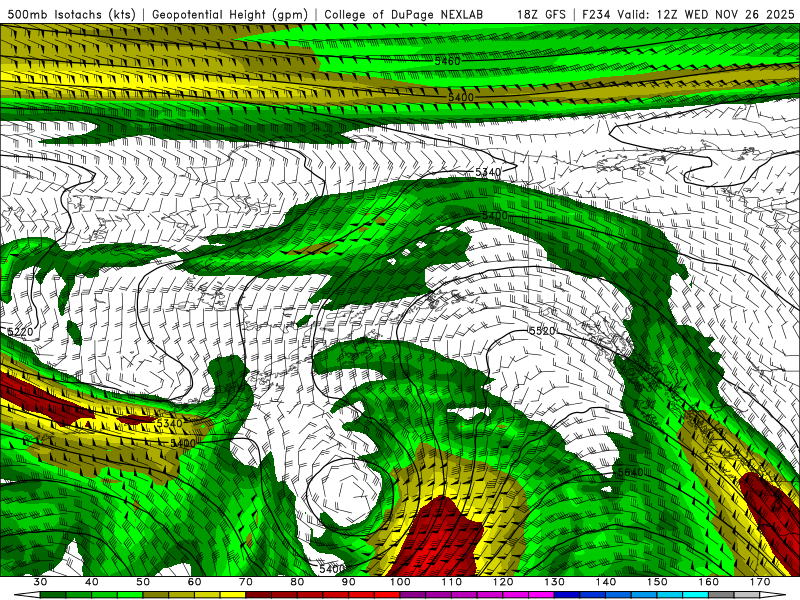This screenshot has height=600, width=800.
Task: Click the 'College of DuPage NEXLAB' label
Action: [x=403, y=15]
